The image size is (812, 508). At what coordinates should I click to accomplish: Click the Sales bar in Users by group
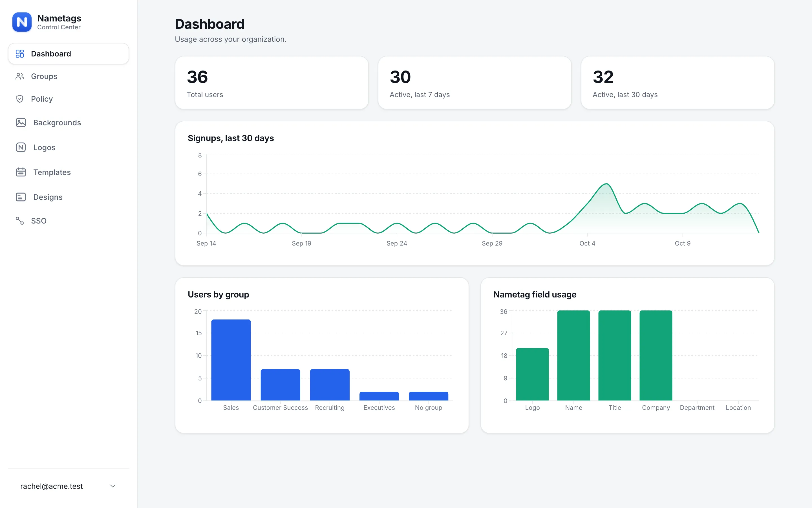click(231, 360)
